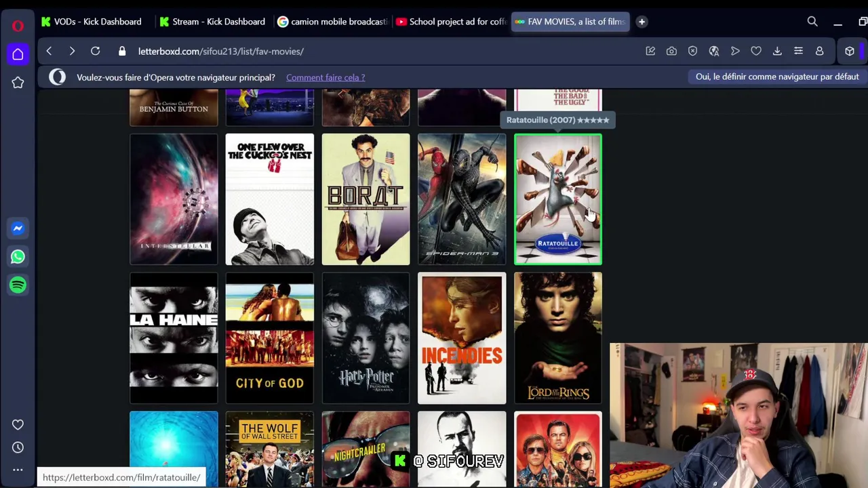The image size is (868, 488).
Task: Select the FAV MOVIES Letterboxd tab
Action: (x=570, y=22)
